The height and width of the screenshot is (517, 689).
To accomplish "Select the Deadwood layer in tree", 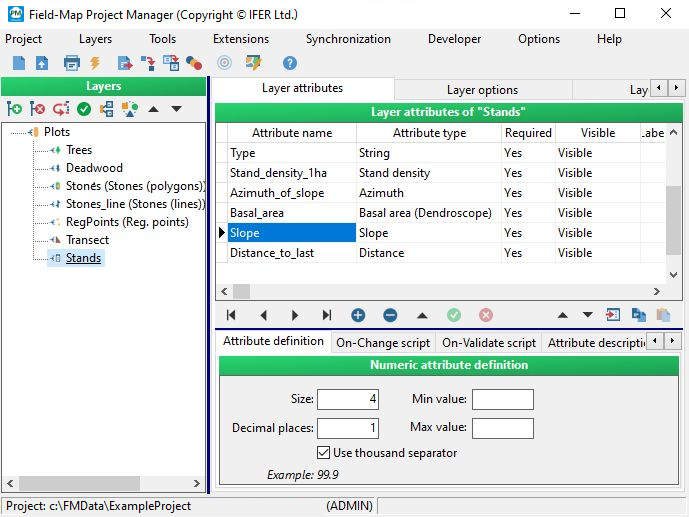I will [x=94, y=168].
